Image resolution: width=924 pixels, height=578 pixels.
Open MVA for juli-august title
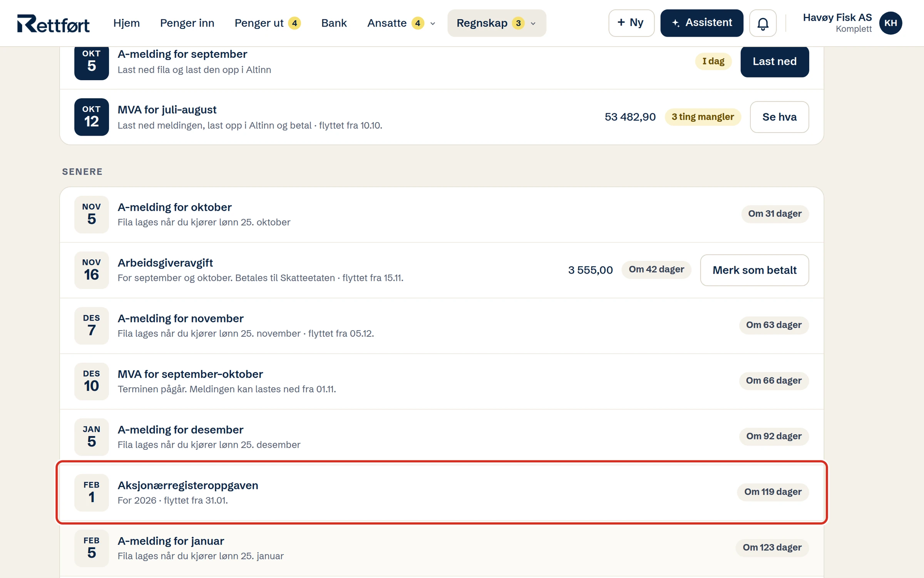click(x=167, y=110)
